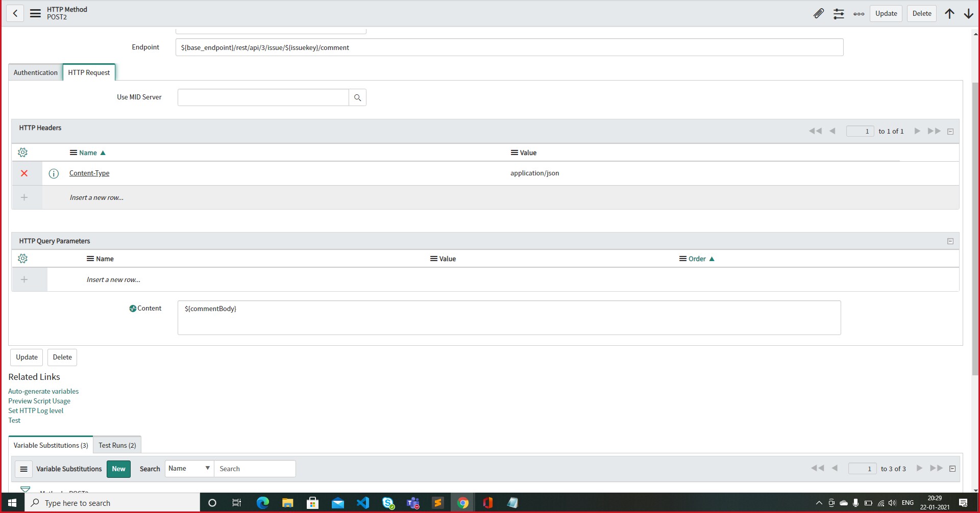Open the Windows Start menu
Viewport: 980px width, 513px height.
pos(12,503)
